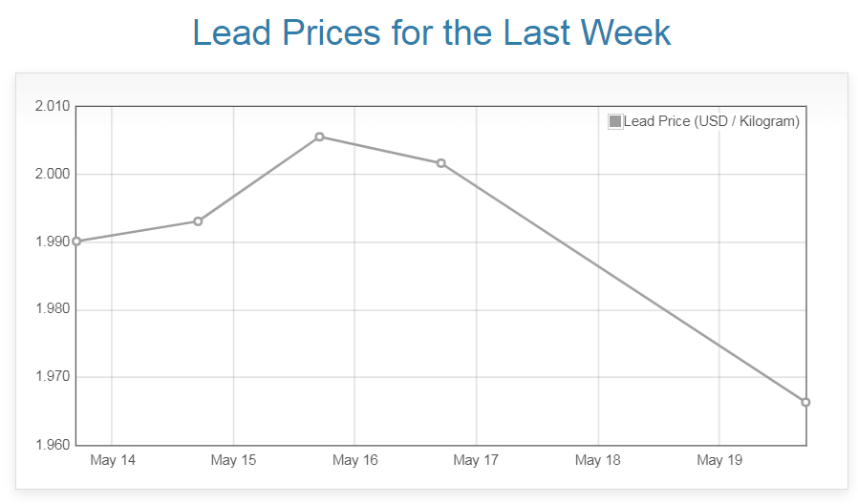Click the 1.960 y-axis label
The image size is (858, 504).
52,445
